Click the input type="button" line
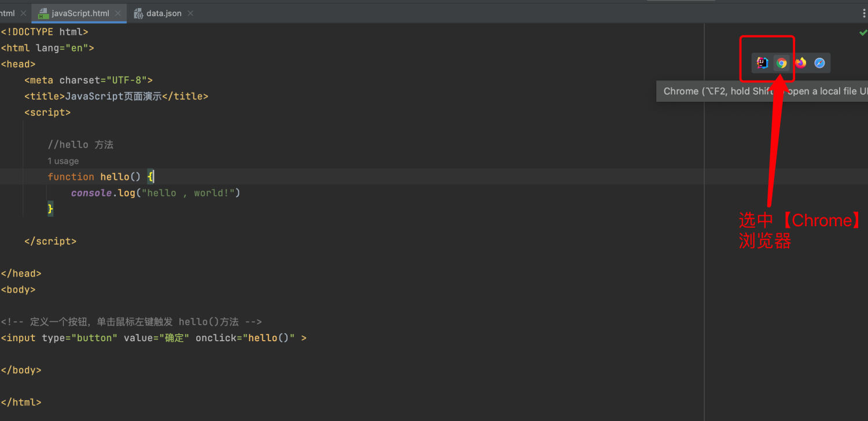Screen dimensions: 868x421 coord(153,338)
